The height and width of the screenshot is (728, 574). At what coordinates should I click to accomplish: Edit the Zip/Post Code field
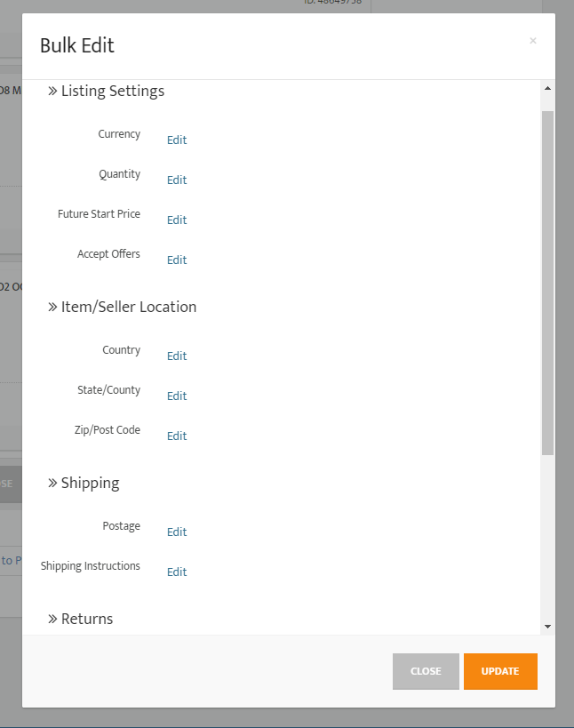(x=177, y=436)
